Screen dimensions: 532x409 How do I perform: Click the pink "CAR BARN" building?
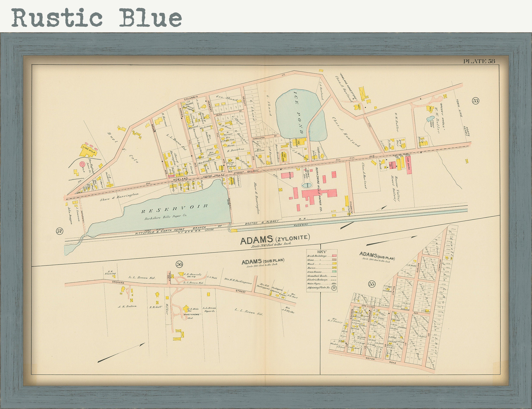pyautogui.click(x=409, y=165)
